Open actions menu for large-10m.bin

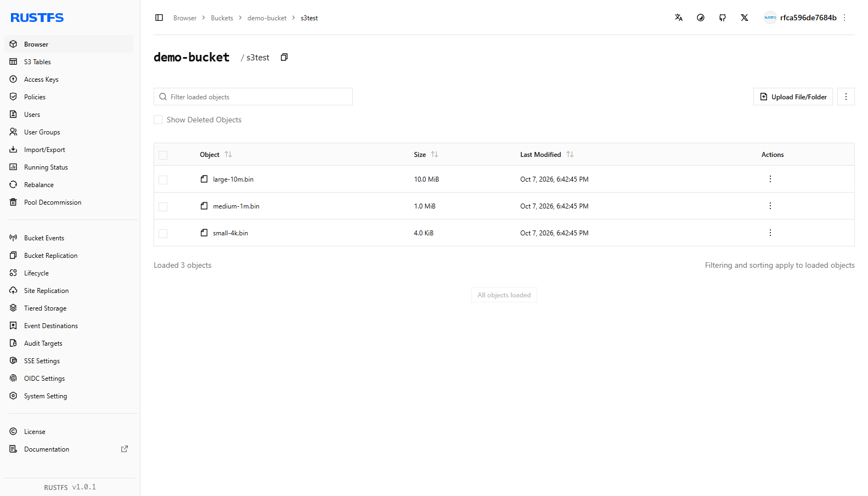tap(770, 179)
